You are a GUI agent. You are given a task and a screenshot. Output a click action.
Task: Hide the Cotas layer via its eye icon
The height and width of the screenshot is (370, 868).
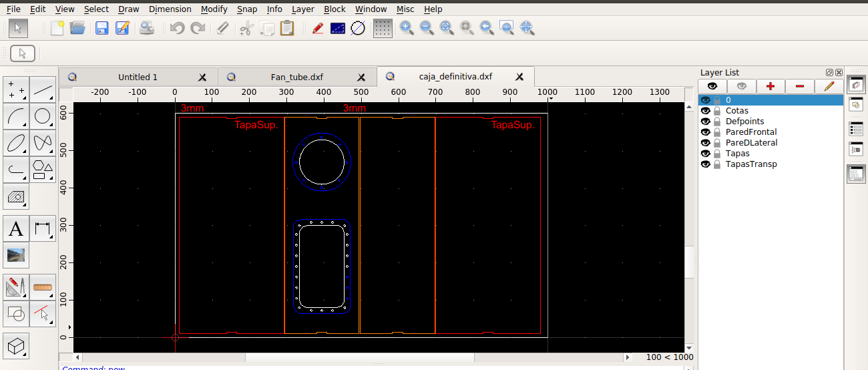click(705, 111)
